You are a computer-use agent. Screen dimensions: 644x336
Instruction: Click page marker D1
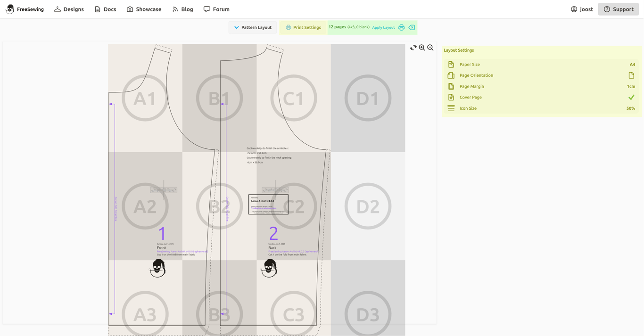click(368, 98)
